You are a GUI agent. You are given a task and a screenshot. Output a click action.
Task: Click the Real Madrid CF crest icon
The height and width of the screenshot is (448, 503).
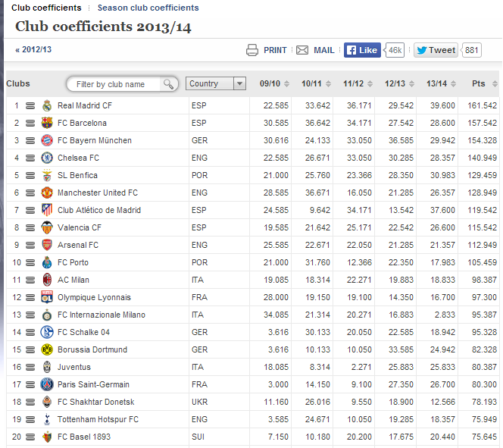(47, 105)
